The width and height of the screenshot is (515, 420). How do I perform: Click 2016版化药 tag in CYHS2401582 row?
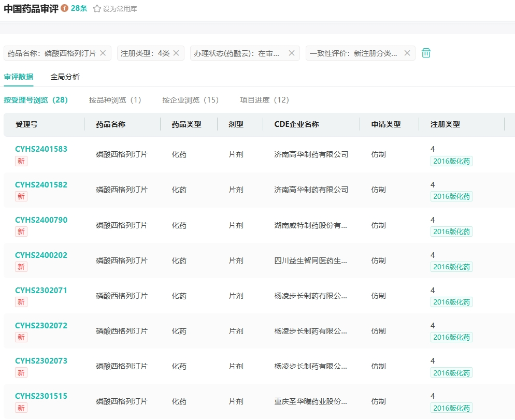pos(451,196)
